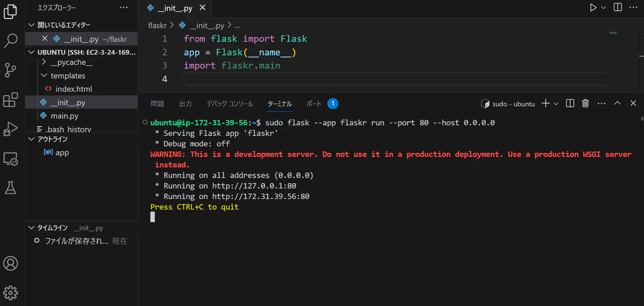644x306 pixels.
Task: Click 'from flask import Flask' line
Action: tap(246, 39)
